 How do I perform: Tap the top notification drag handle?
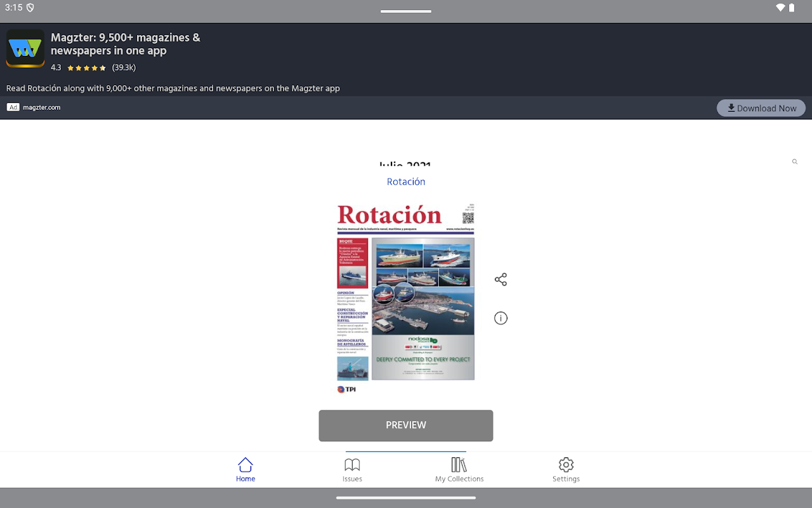(x=406, y=11)
